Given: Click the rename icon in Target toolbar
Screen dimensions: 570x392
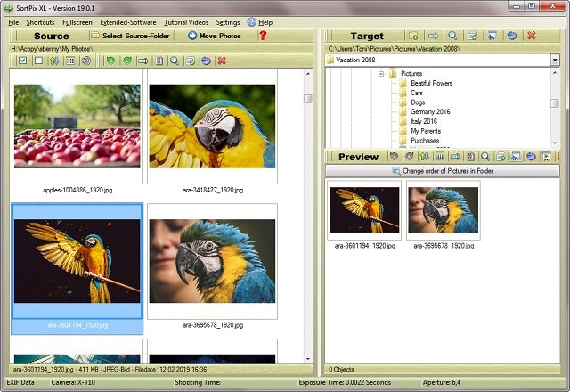Looking at the screenshot, I should pyautogui.click(x=433, y=36).
